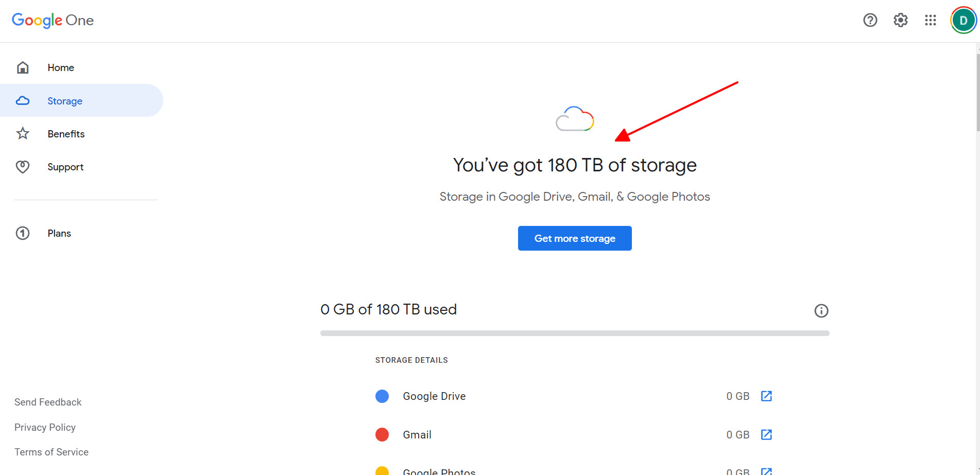The height and width of the screenshot is (475, 980).
Task: Click the Google Drive row label
Action: pos(434,396)
